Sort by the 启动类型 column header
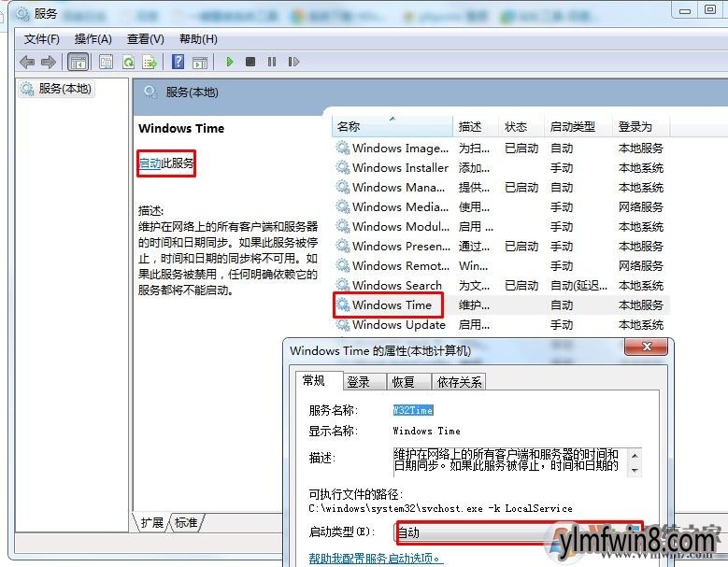Screen dimensions: 728x567 pos(578,127)
